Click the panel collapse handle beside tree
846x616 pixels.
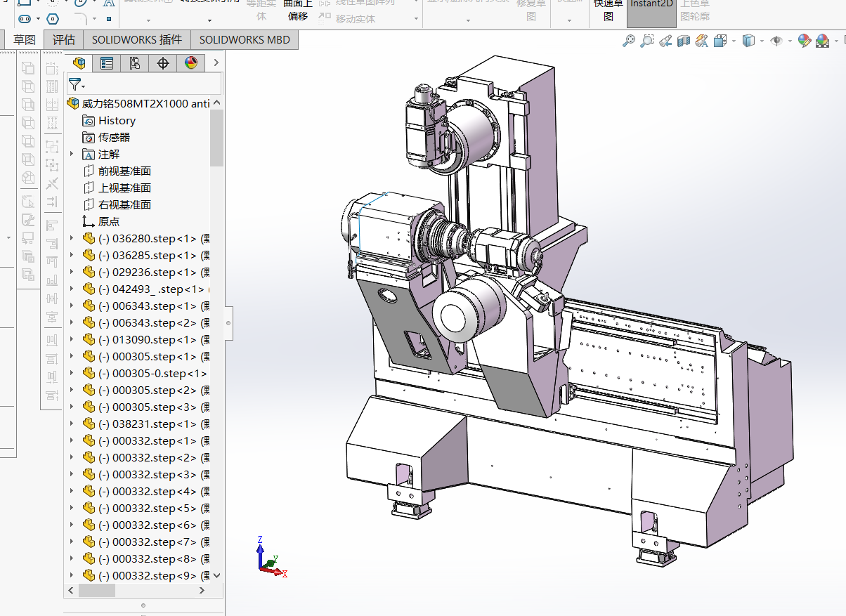(228, 322)
